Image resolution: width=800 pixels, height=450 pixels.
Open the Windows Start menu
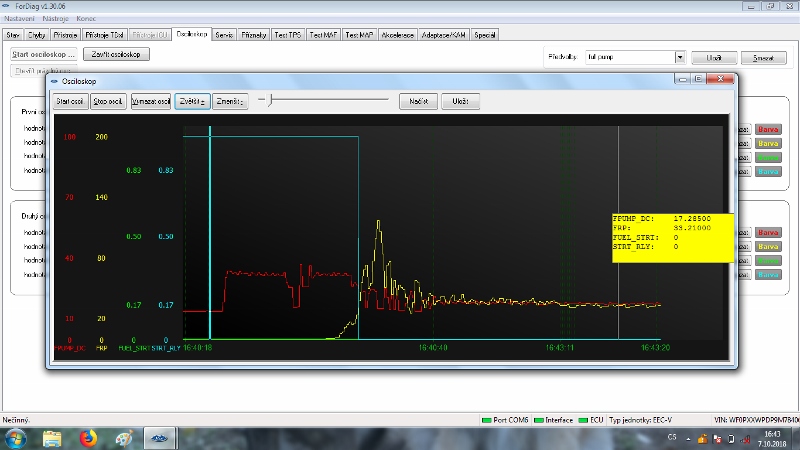click(16, 438)
